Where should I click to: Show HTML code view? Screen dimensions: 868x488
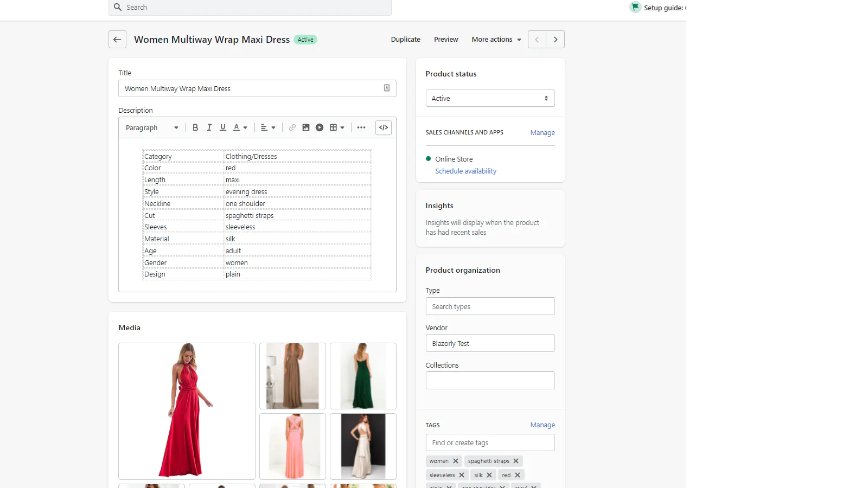point(384,127)
